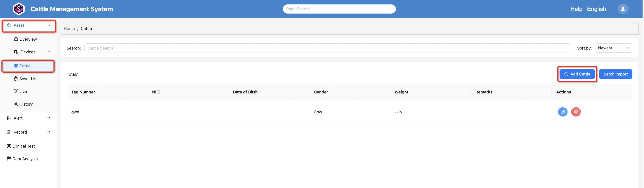Click the Cattle Management System title
Viewport: 644px width, 188px height.
[x=72, y=9]
